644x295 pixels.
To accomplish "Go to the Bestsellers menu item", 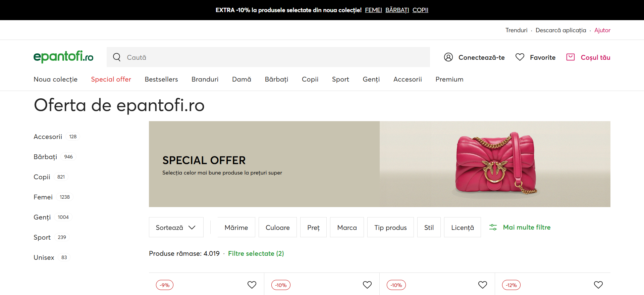I will coord(161,79).
